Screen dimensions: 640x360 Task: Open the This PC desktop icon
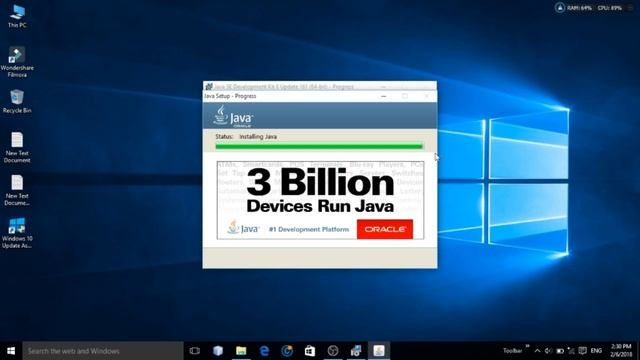point(17,16)
